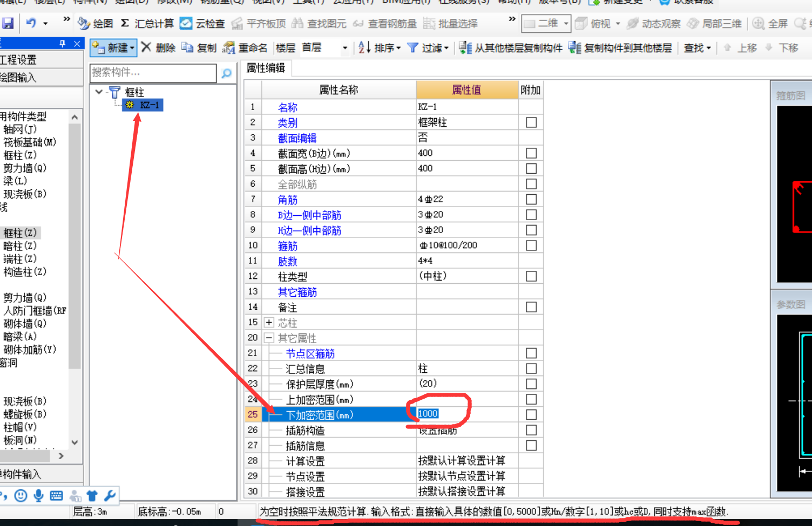Click the 搜索构件 search input field
812x526 pixels.
153,72
